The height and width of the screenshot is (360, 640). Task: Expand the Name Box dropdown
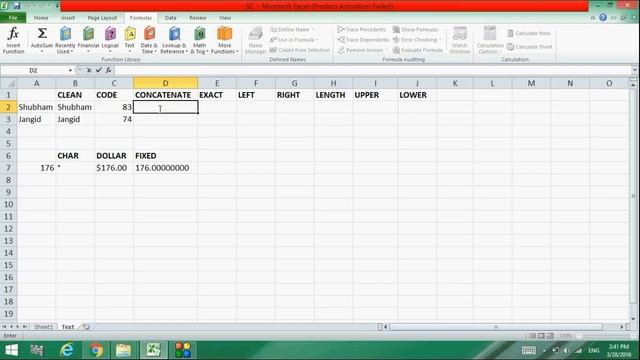click(x=70, y=70)
